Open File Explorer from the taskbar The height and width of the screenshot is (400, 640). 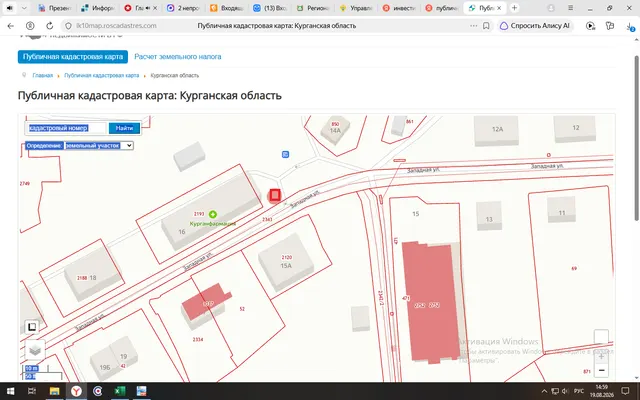[54, 391]
